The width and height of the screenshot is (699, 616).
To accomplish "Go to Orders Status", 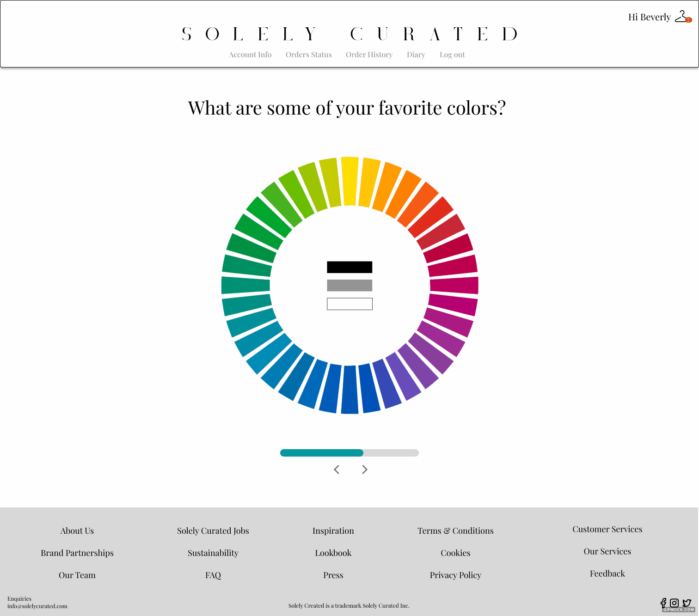I will (x=309, y=55).
